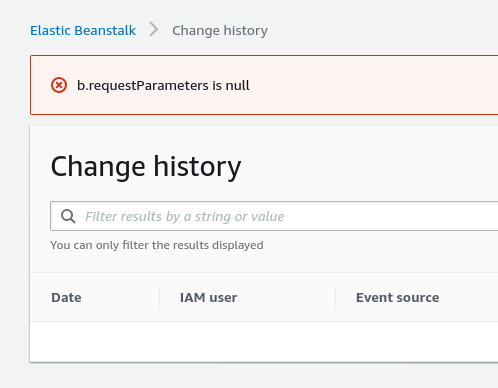Click empty space right of Change history breadcrumb
498x388 pixels.
[383, 30]
